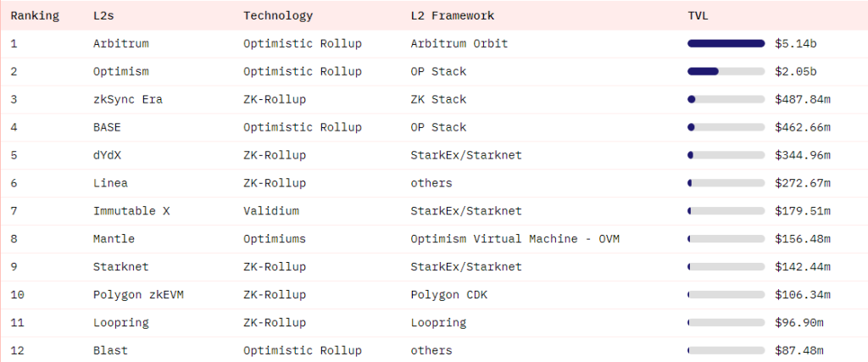The height and width of the screenshot is (362, 868).
Task: Select the Linea network name
Action: [110, 183]
